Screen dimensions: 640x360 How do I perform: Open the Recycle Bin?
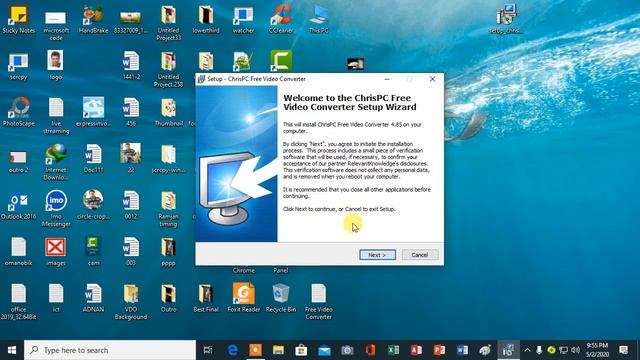coord(281,298)
